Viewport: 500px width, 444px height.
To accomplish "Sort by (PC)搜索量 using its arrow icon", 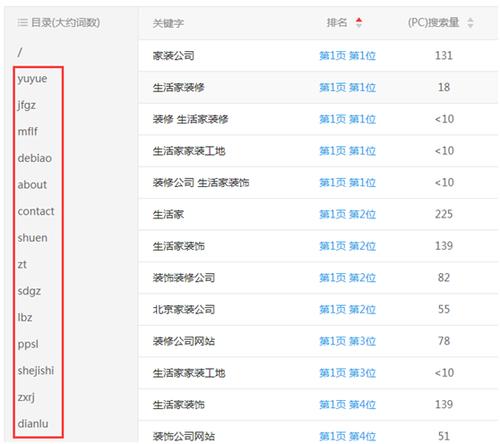I will point(470,23).
